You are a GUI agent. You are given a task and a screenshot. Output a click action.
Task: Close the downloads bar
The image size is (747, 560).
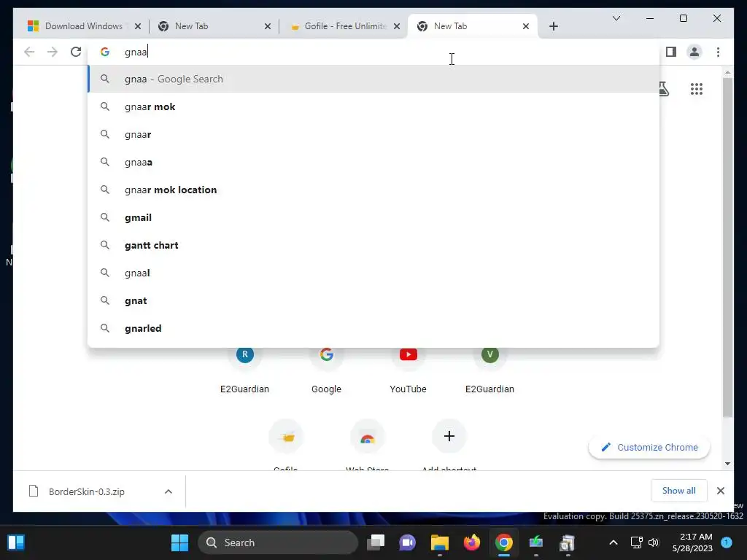click(x=720, y=491)
